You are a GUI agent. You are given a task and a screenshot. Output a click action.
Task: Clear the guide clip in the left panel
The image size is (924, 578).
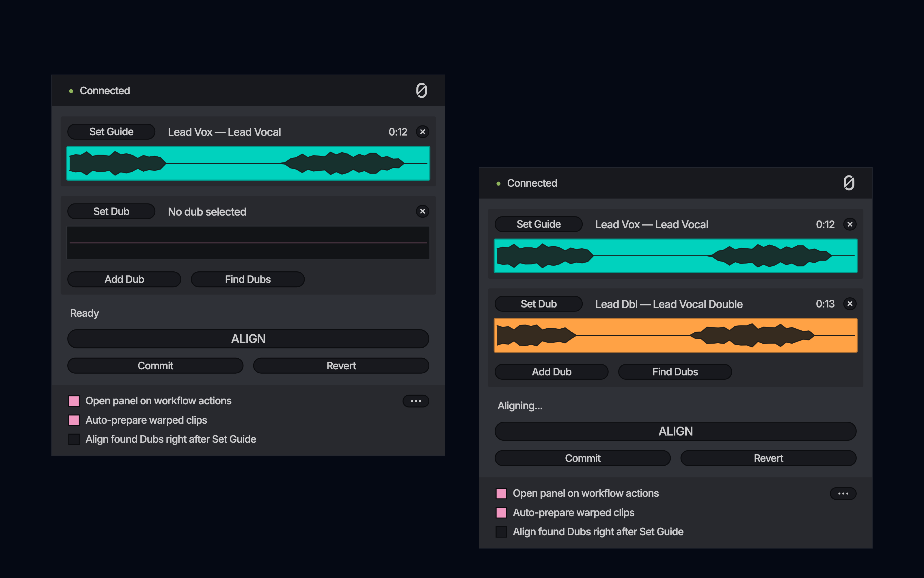(x=422, y=132)
